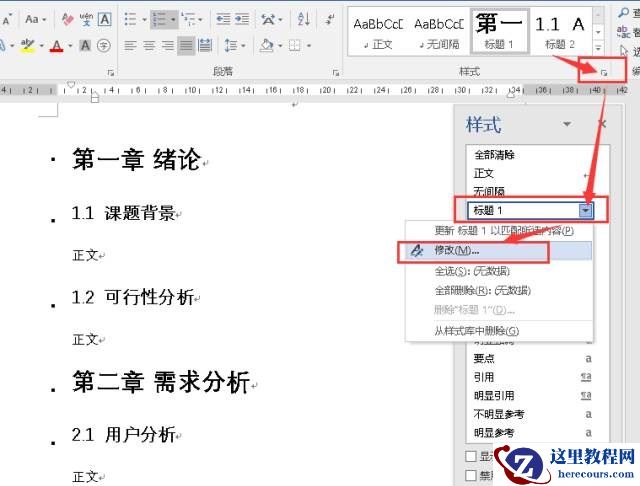Close the Styles pane
Screen dimensions: 640x486
[602, 123]
